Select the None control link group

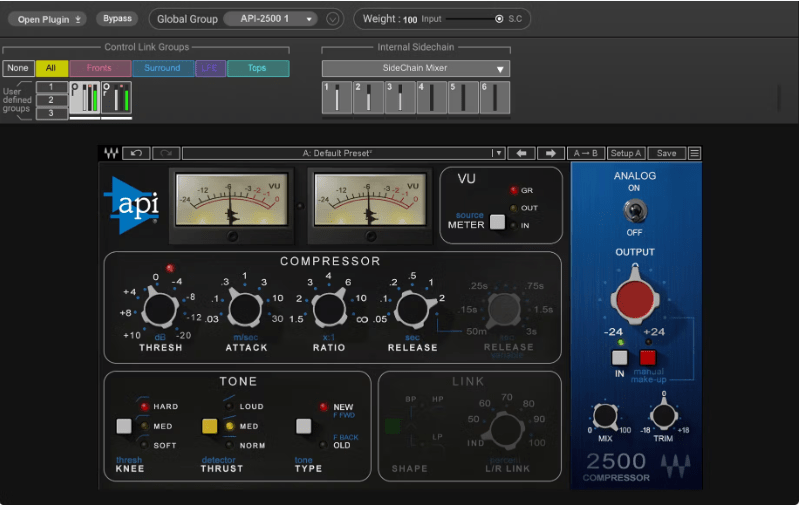(18, 68)
